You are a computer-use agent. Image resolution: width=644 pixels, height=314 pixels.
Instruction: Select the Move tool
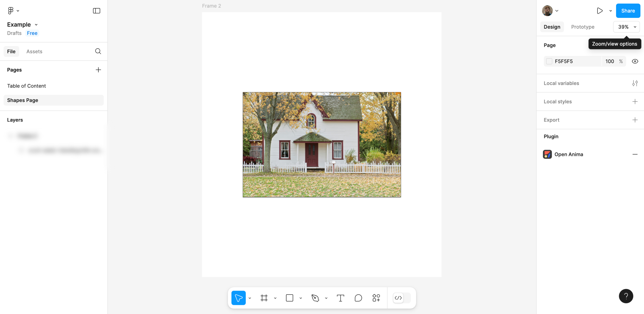coord(238,298)
